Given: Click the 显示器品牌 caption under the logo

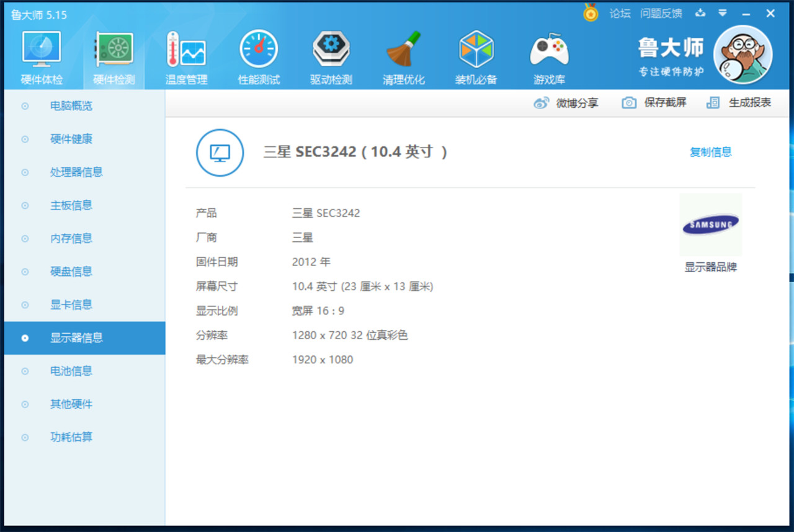Looking at the screenshot, I should (711, 268).
